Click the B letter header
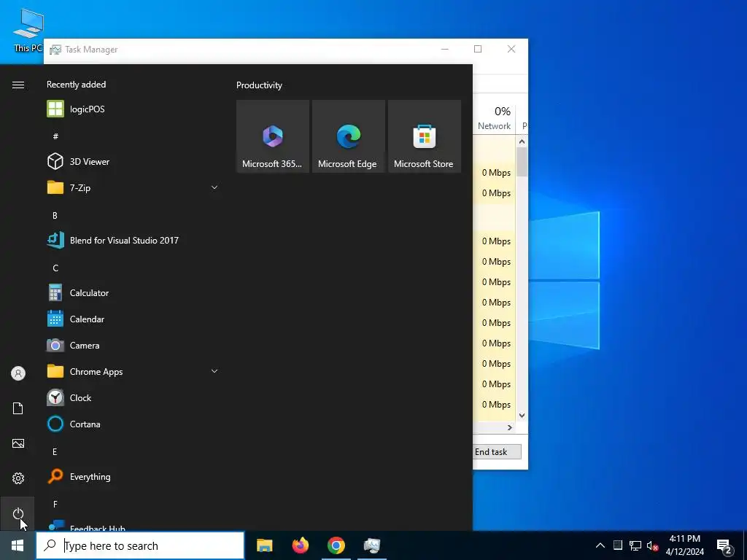747x560 pixels. click(x=55, y=215)
